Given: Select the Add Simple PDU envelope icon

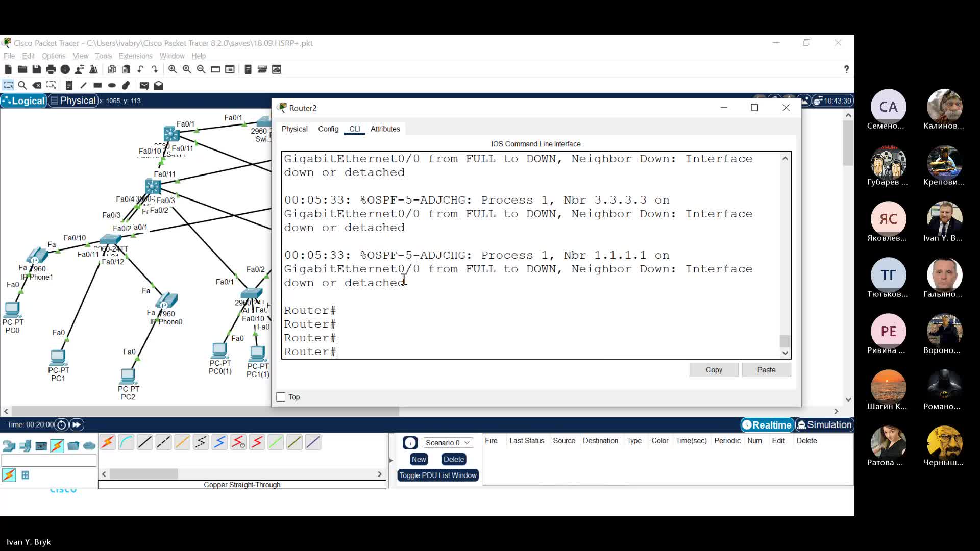Looking at the screenshot, I should point(144,85).
